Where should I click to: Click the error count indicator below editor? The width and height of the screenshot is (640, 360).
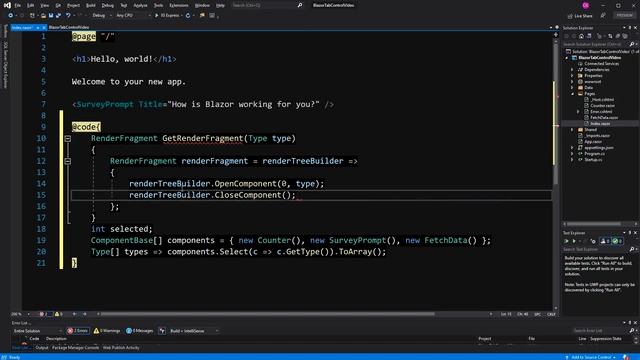44,314
